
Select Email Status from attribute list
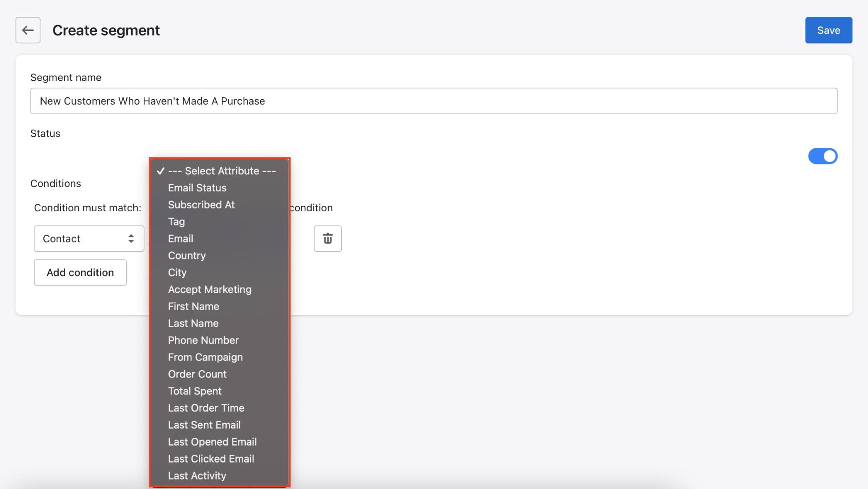[x=219, y=187]
